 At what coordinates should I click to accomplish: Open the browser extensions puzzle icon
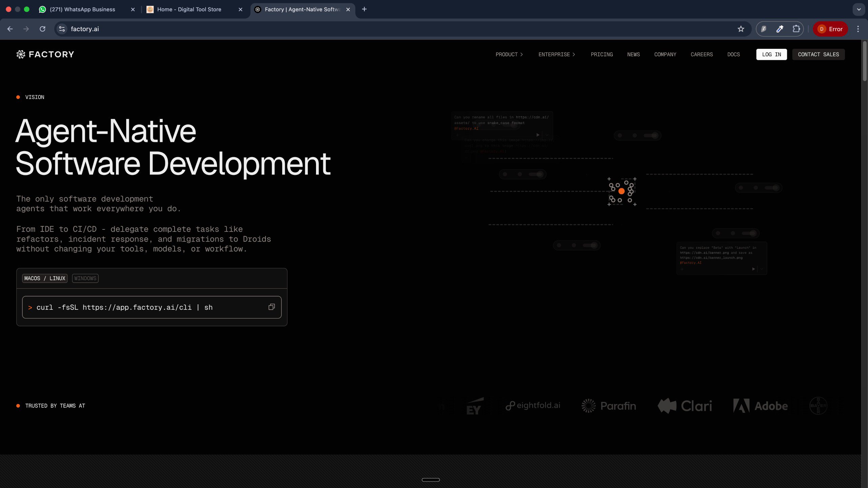(x=796, y=29)
